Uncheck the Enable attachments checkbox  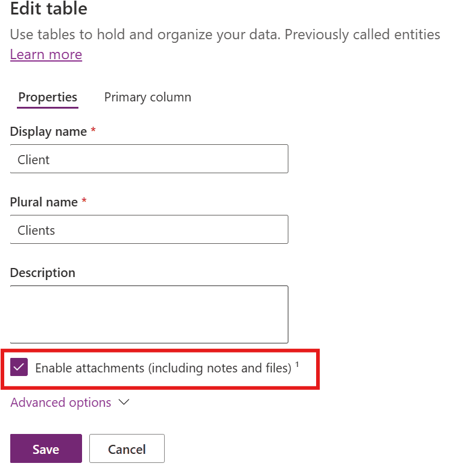19,367
